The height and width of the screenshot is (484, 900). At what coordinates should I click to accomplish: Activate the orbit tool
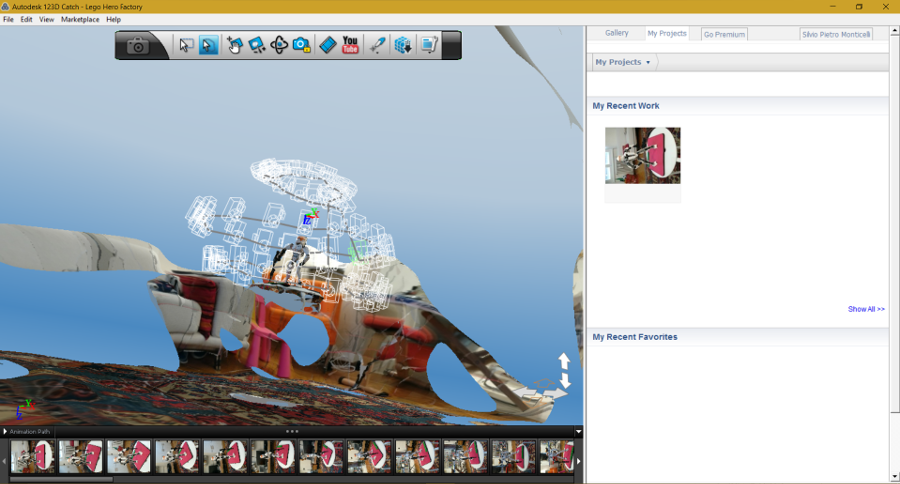279,45
